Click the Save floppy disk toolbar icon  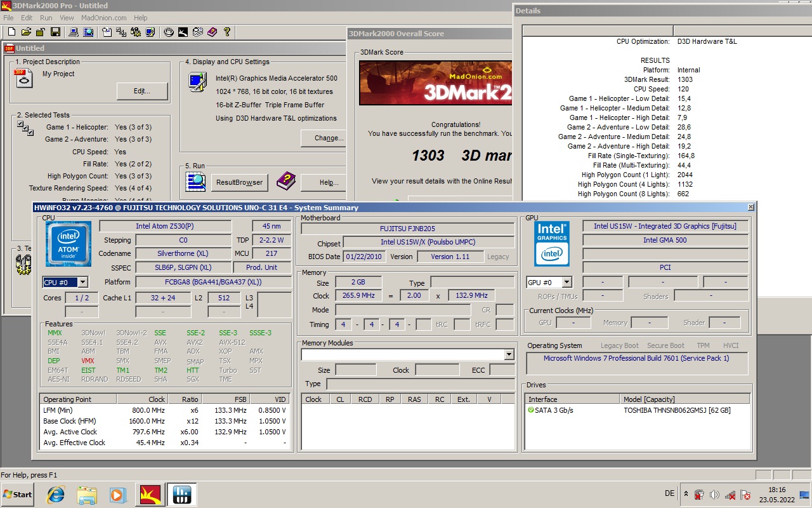click(x=55, y=32)
